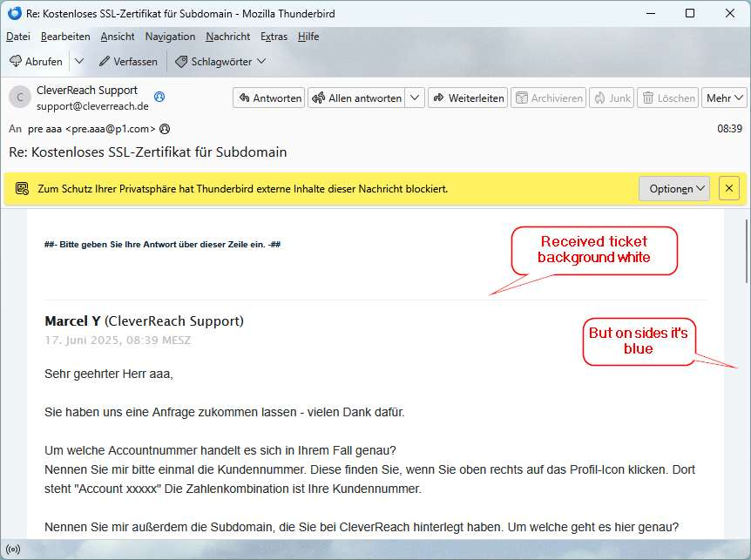Open the Nachricht menu
Screen dimensions: 751x560
tap(228, 37)
